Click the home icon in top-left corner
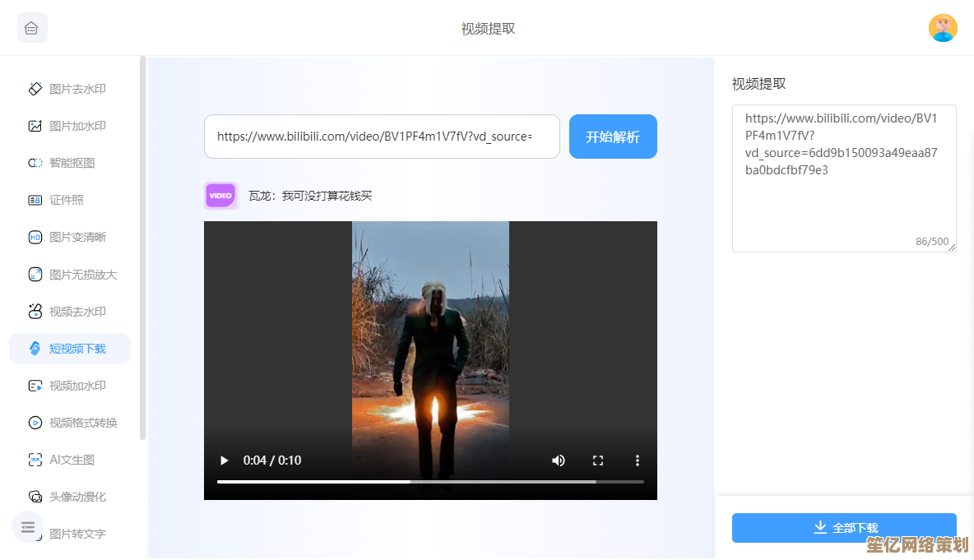This screenshot has width=974, height=560. click(x=32, y=28)
